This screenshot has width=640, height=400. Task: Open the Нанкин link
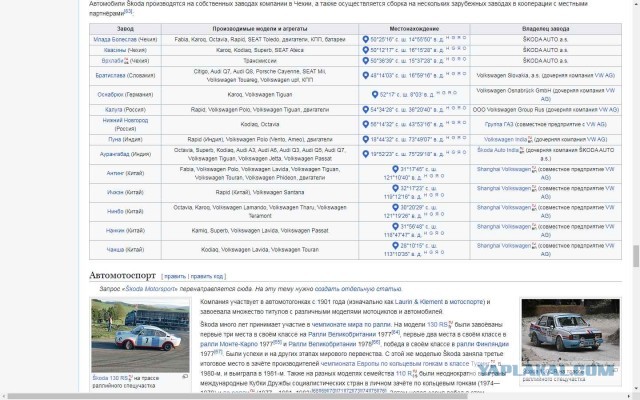pyautogui.click(x=115, y=231)
